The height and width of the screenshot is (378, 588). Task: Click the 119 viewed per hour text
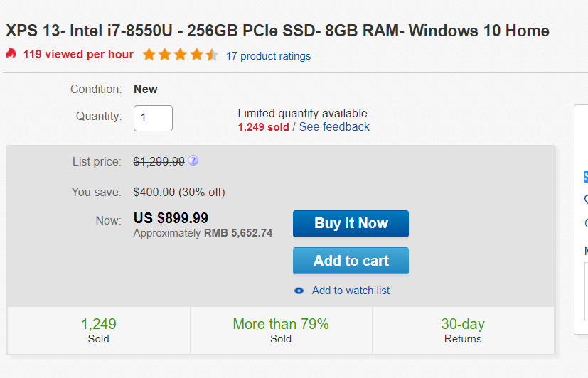tap(78, 54)
